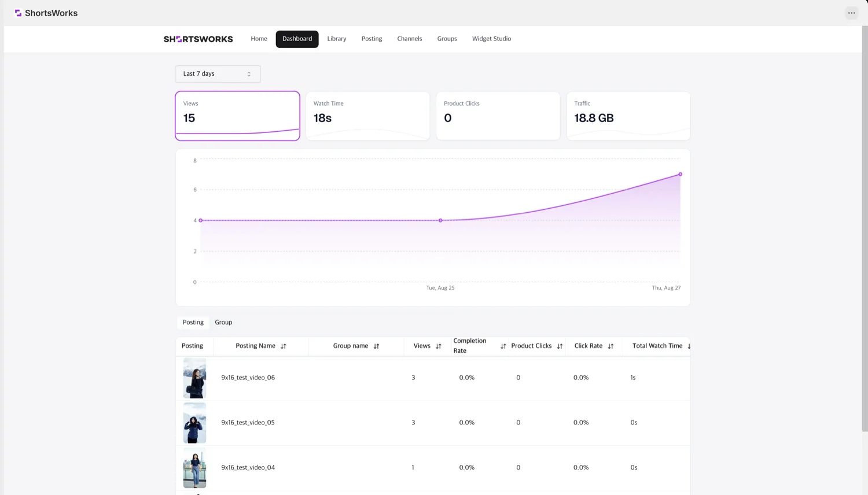Click the page vertical scrollbar
Screen dimensions: 868x495
tap(865, 228)
